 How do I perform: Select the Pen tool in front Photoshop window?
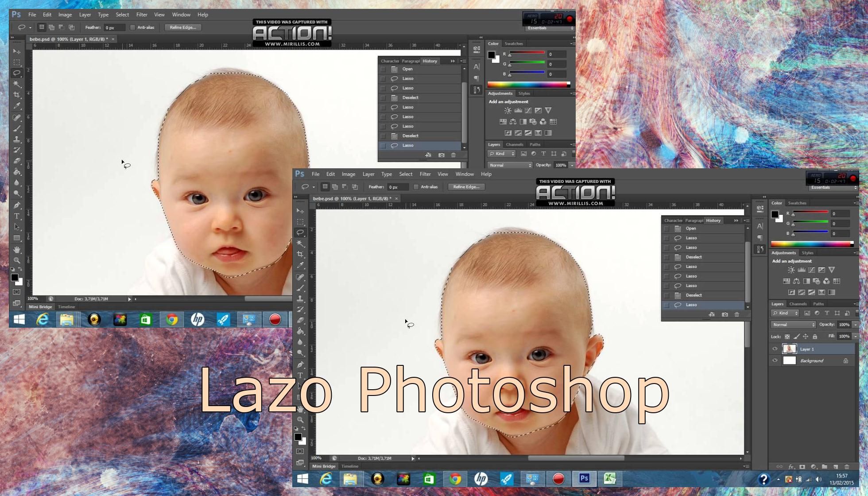300,364
